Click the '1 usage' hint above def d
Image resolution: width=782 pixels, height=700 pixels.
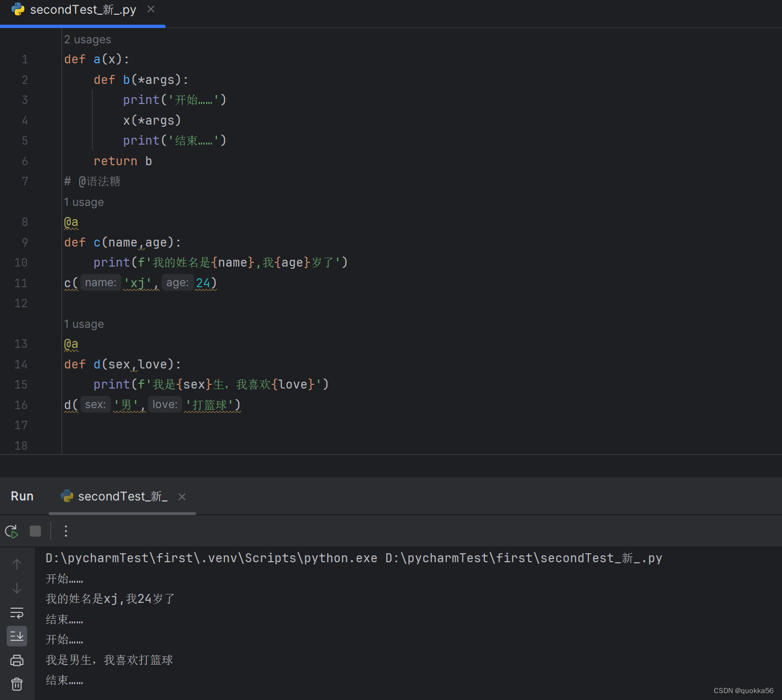point(84,324)
